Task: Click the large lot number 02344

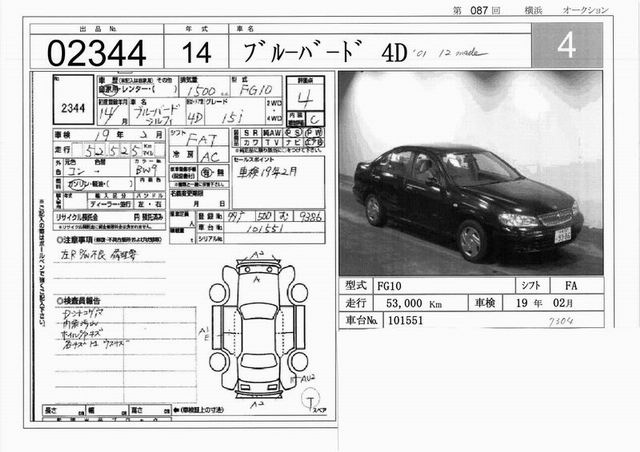Action: 90,49
